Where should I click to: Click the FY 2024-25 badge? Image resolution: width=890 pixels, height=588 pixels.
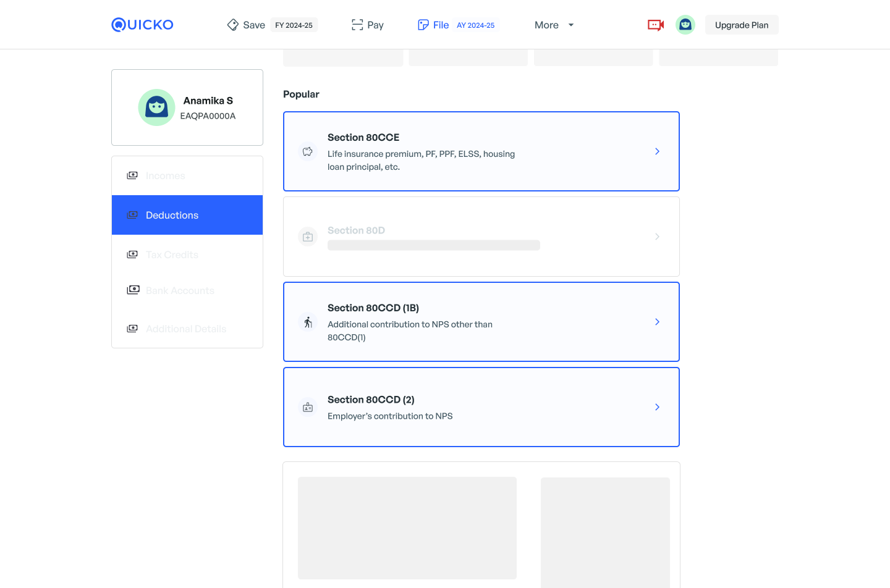pos(294,25)
